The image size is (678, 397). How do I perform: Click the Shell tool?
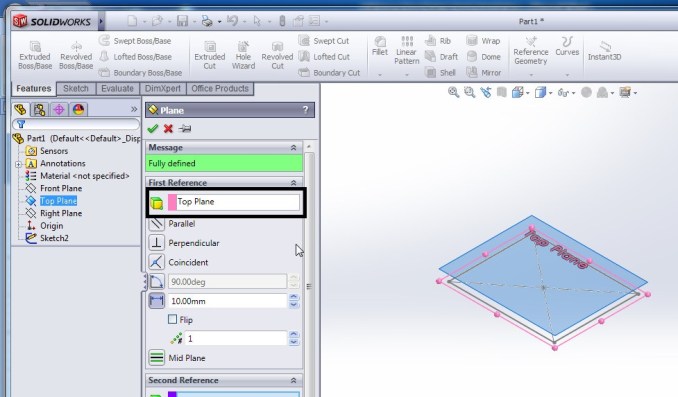click(x=440, y=73)
